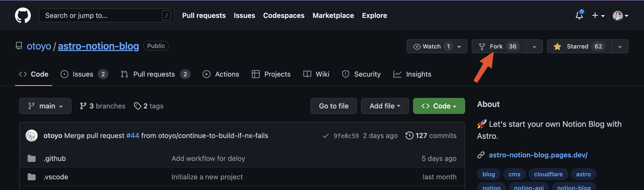Go to Issues in top navigation
Screen dimensions: 644x190
click(244, 15)
